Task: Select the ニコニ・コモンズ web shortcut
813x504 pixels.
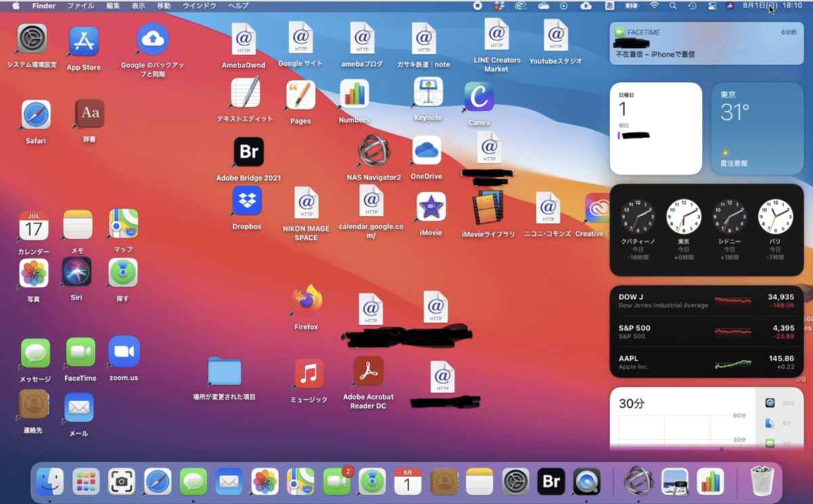Action: (x=547, y=209)
